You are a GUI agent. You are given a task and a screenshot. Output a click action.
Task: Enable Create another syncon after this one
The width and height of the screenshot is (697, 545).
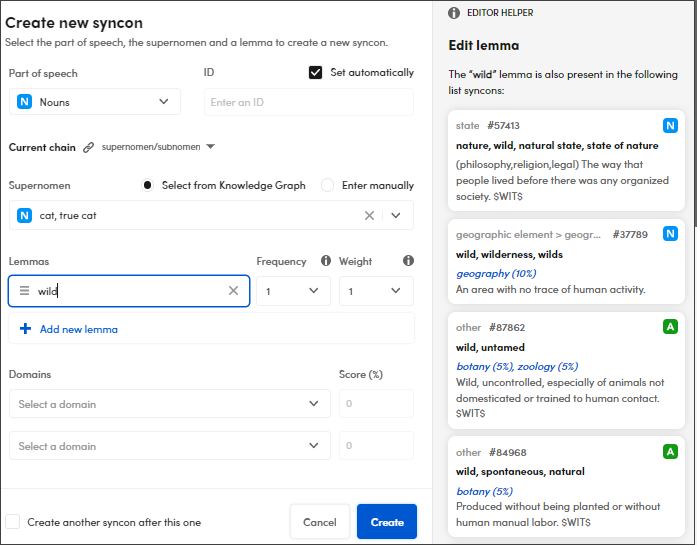[x=13, y=522]
